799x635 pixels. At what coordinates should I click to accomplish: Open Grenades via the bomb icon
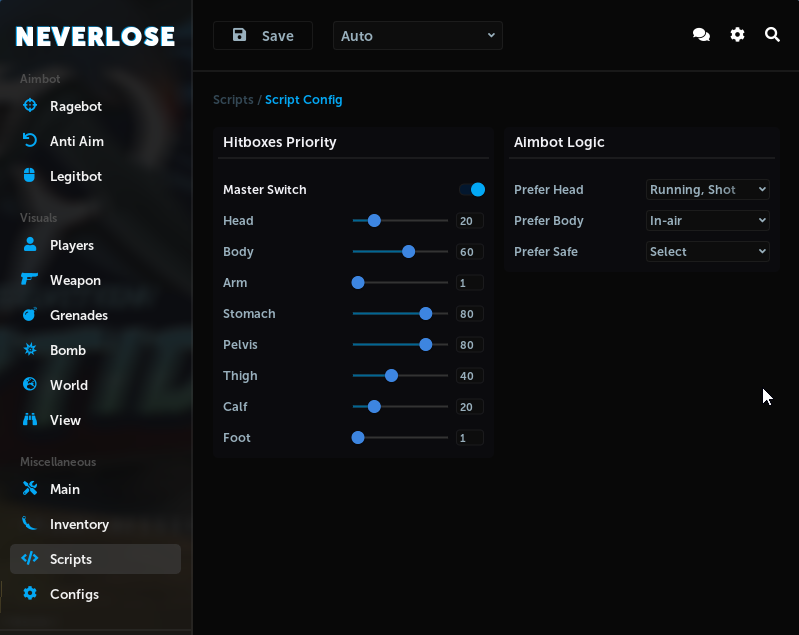pyautogui.click(x=30, y=315)
